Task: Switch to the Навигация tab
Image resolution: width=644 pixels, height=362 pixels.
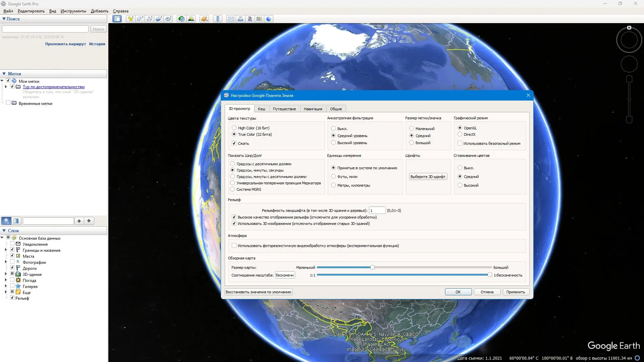Action: [313, 109]
